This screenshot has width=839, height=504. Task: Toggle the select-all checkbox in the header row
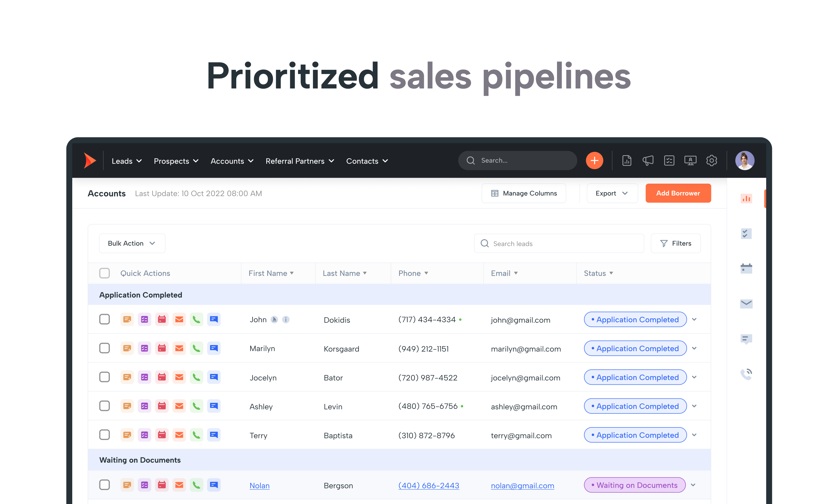[104, 274]
